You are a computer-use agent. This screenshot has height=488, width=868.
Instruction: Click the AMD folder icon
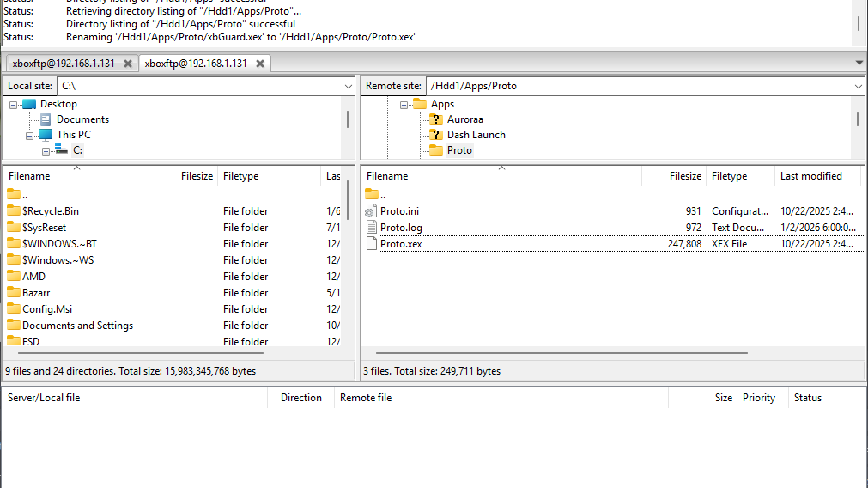tap(14, 277)
